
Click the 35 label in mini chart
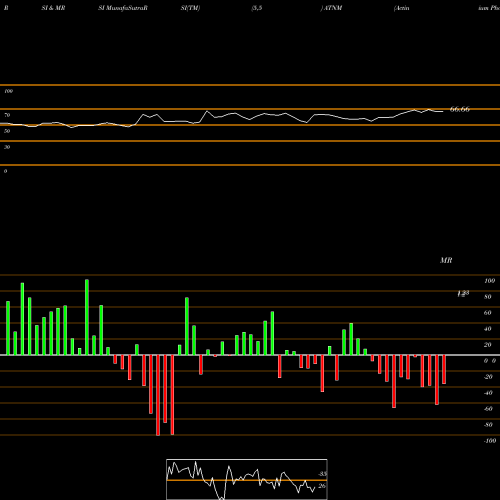[322, 474]
